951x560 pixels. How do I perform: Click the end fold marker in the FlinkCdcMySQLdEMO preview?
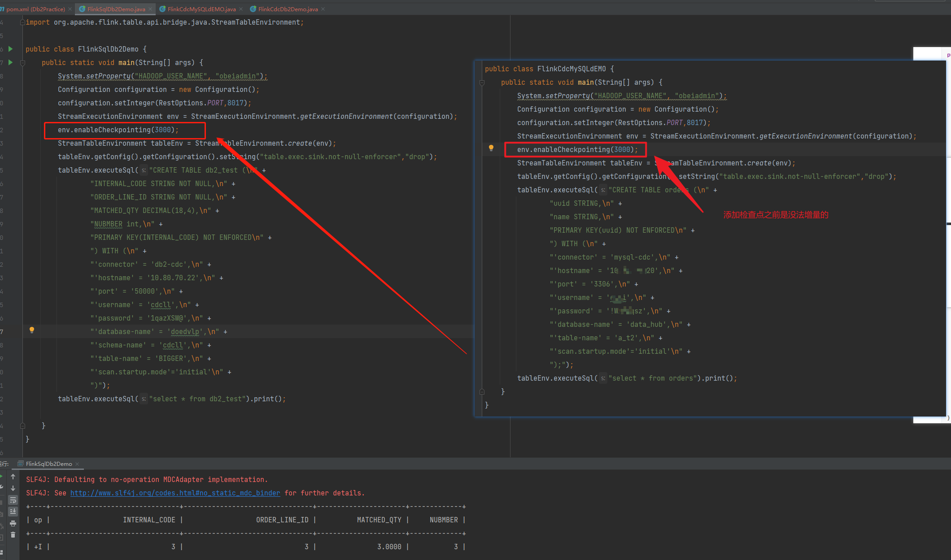(482, 391)
